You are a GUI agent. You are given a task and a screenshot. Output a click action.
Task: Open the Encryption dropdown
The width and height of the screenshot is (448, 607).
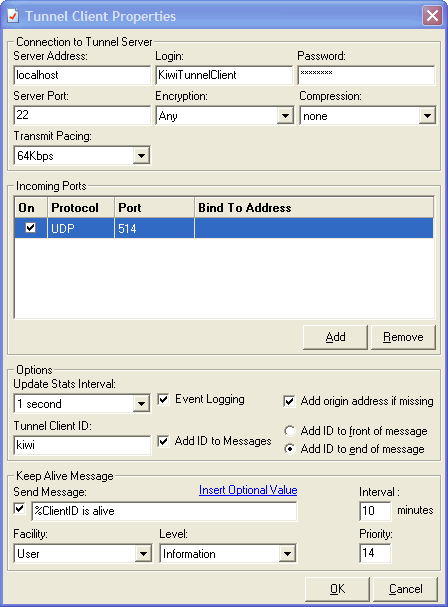[x=286, y=116]
